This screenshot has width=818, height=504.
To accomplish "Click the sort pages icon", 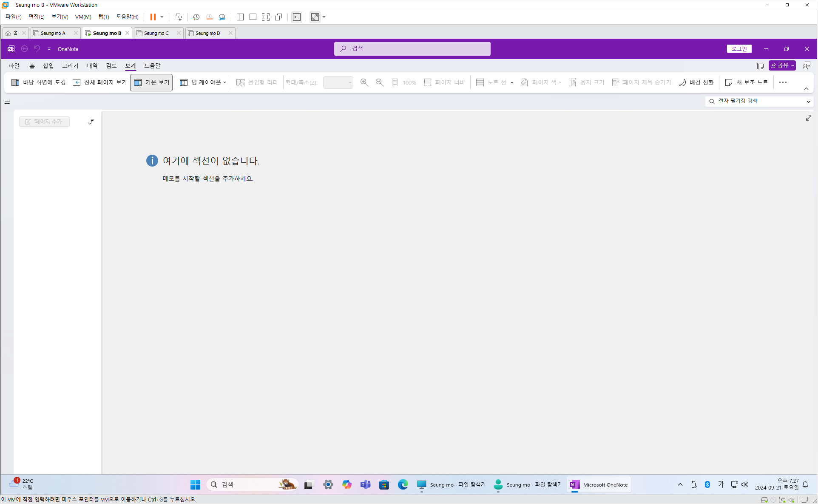I will [91, 122].
